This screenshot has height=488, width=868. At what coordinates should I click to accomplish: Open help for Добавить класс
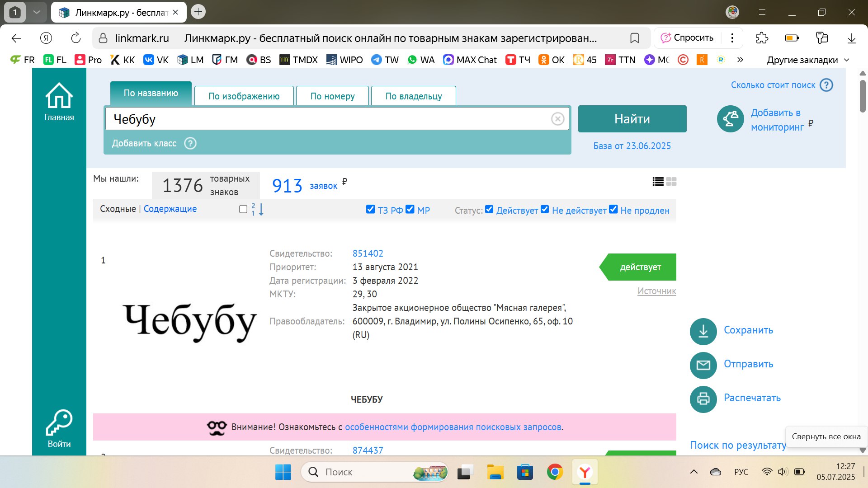click(x=190, y=143)
